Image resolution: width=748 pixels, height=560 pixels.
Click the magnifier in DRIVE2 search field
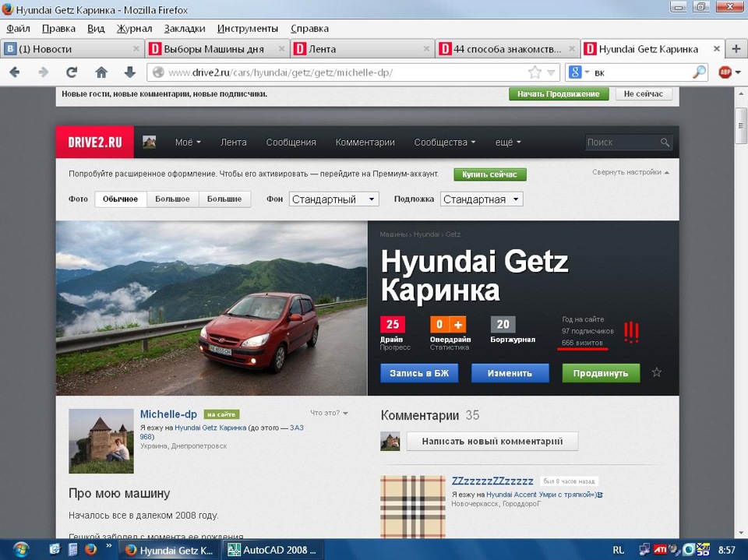[x=665, y=143]
